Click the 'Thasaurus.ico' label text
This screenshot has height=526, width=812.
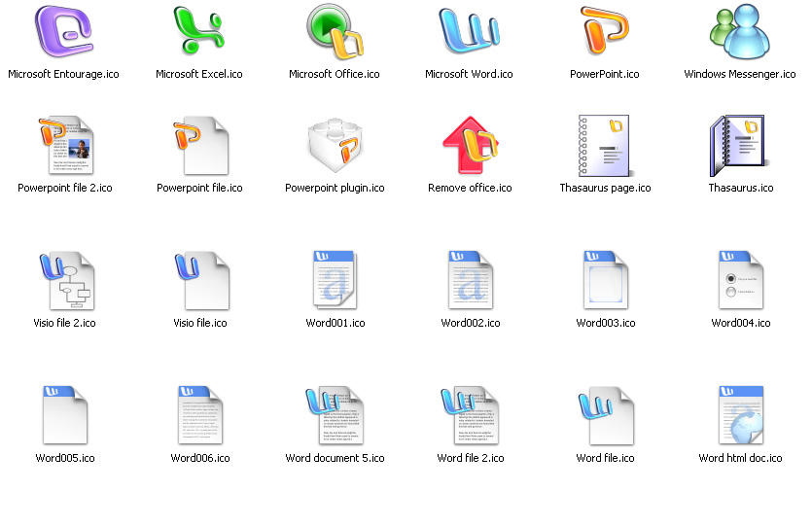pos(741,189)
